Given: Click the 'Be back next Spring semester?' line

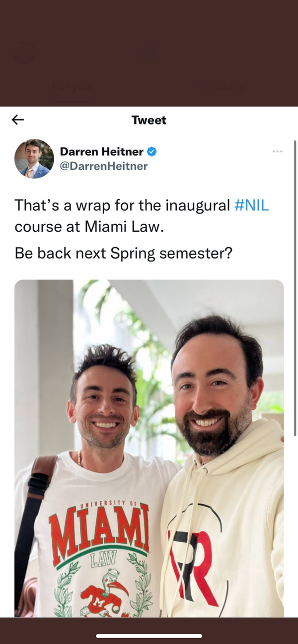Looking at the screenshot, I should 124,253.
